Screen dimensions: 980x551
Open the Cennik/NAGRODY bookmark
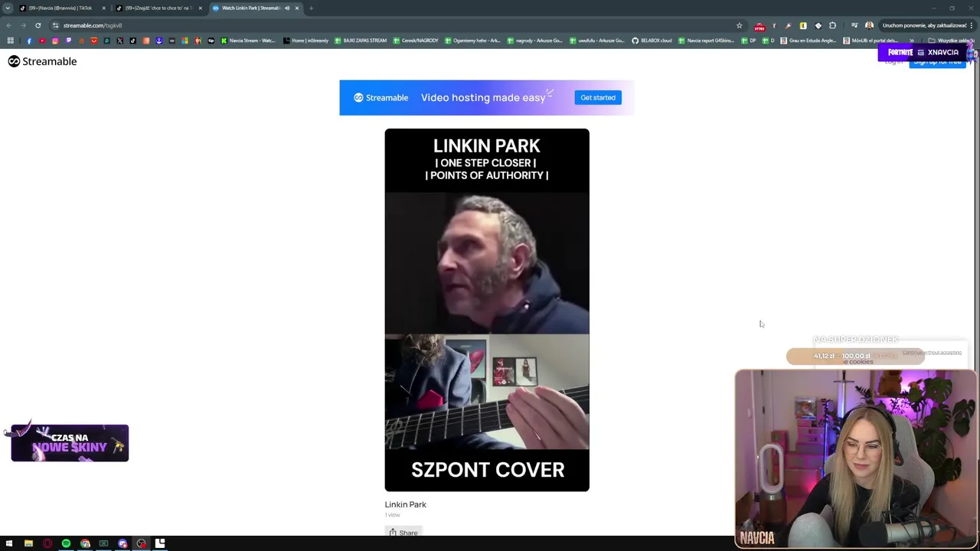[416, 41]
